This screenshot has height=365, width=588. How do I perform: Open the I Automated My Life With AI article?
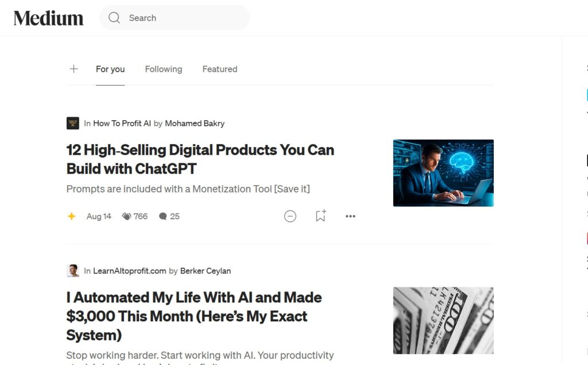pyautogui.click(x=194, y=316)
